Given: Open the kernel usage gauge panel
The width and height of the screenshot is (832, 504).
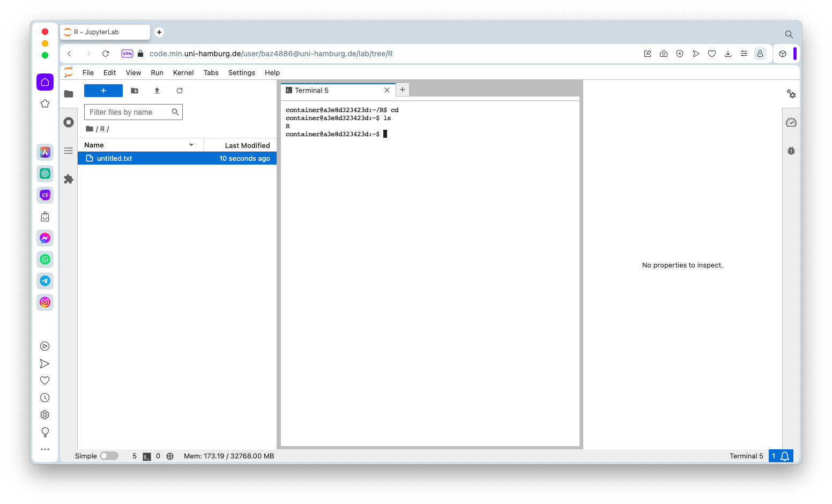Looking at the screenshot, I should coord(791,123).
